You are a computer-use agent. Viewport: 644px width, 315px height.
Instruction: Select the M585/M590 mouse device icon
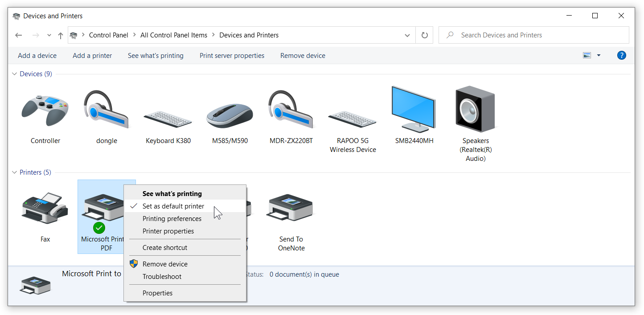[x=230, y=115]
